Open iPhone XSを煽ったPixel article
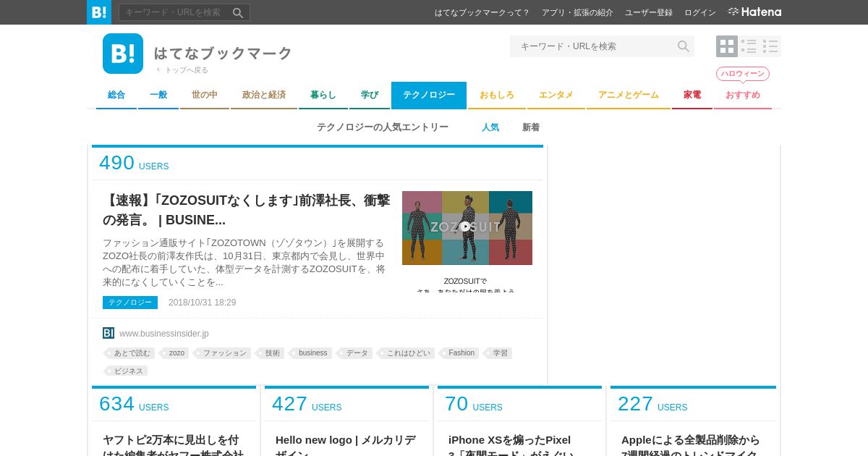 pos(511,444)
